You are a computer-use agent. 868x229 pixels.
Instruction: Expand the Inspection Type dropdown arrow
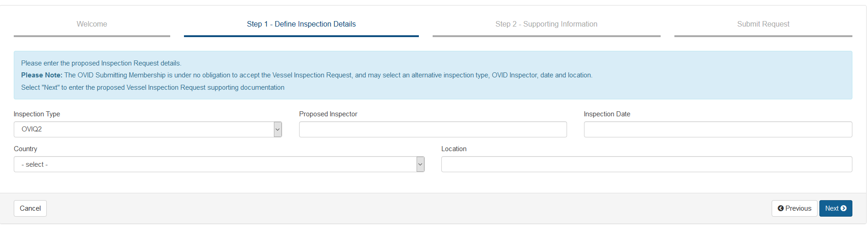coord(278,130)
